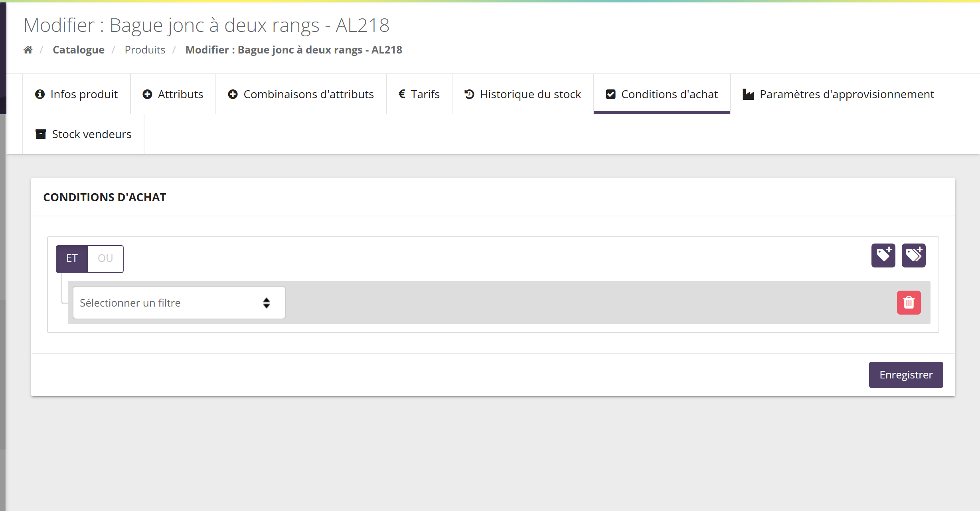The width and height of the screenshot is (980, 511).
Task: Switch to Stock vendeurs tab
Action: pyautogui.click(x=83, y=134)
